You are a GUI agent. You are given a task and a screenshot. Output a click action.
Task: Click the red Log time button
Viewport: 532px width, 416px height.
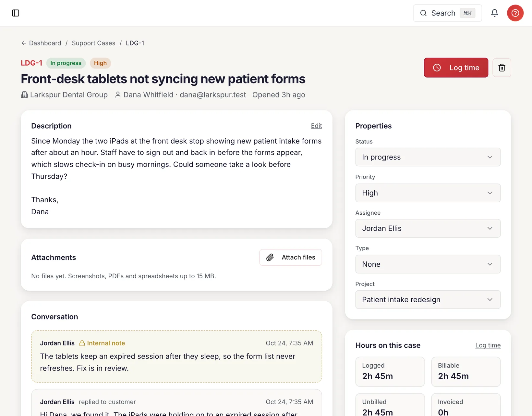456,68
